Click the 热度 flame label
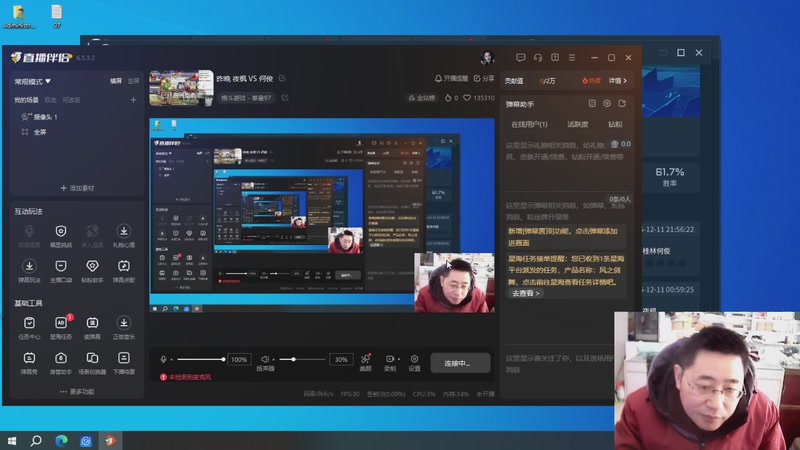The height and width of the screenshot is (450, 800). point(591,81)
